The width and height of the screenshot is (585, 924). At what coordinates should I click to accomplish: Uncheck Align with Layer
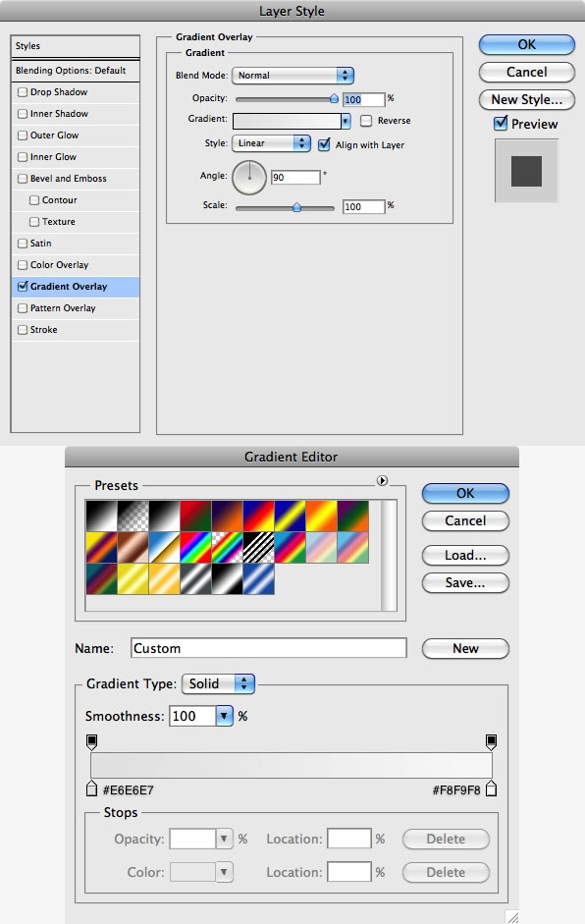[324, 145]
